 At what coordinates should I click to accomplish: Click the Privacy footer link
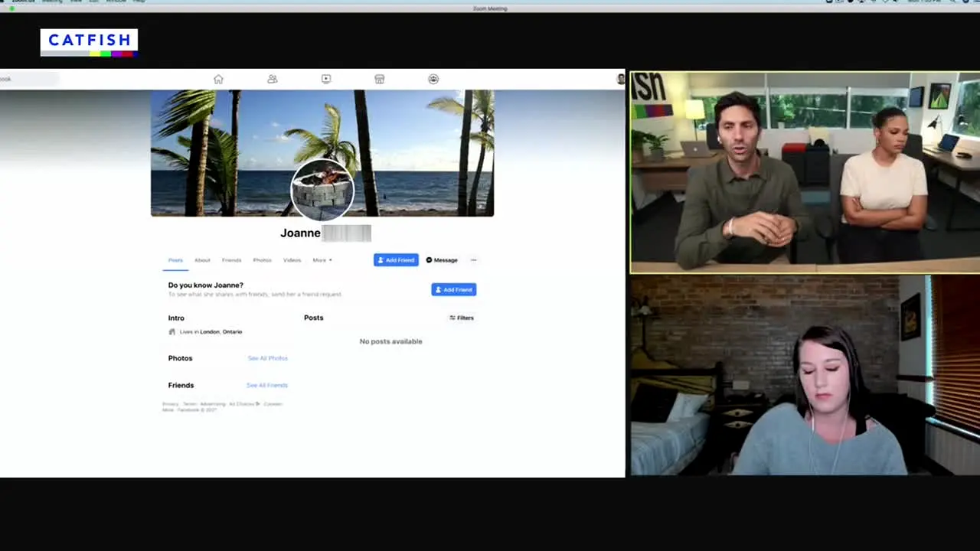(170, 404)
